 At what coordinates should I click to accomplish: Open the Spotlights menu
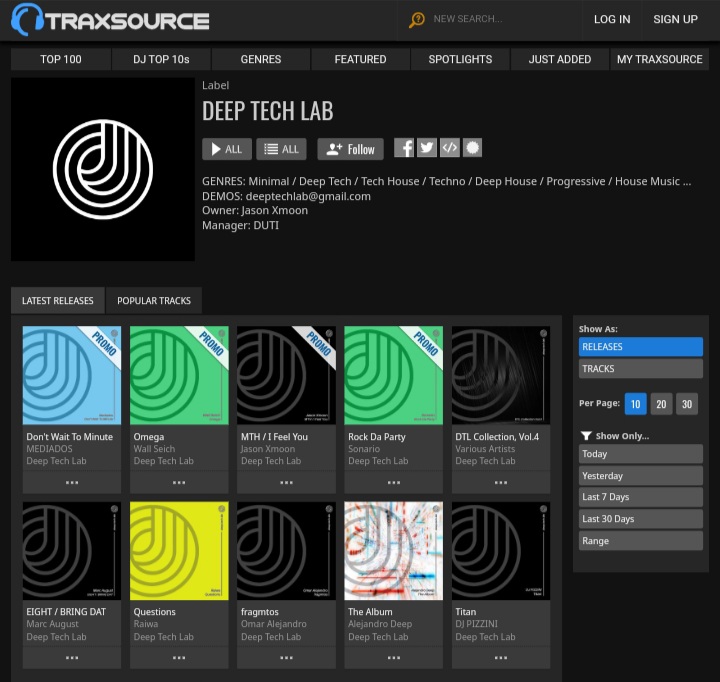(460, 59)
